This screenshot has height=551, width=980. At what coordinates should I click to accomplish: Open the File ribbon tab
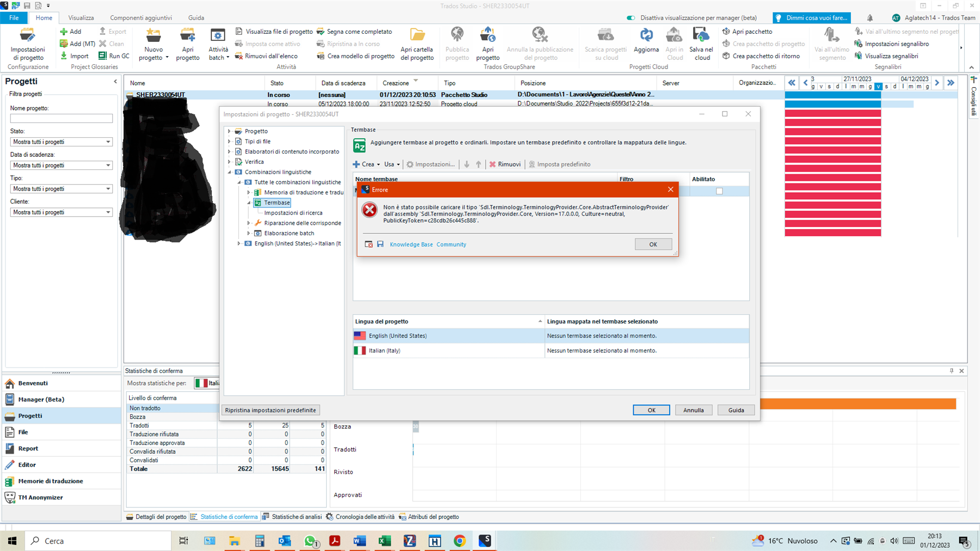[14, 18]
